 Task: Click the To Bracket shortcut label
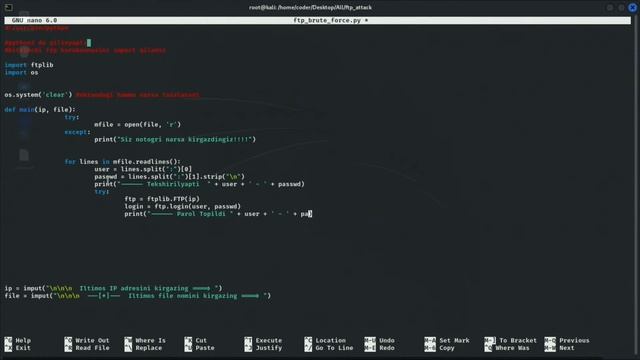(518, 340)
